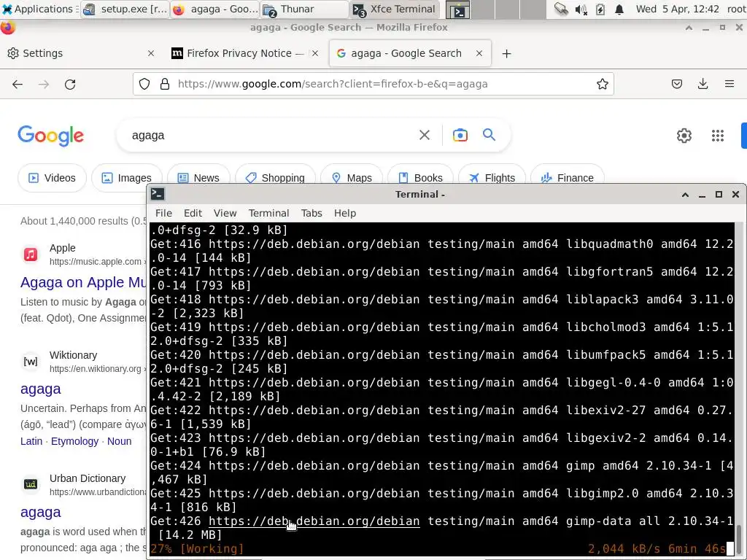747x560 pixels.
Task: Open Terminal Tabs menu
Action: tap(311, 214)
